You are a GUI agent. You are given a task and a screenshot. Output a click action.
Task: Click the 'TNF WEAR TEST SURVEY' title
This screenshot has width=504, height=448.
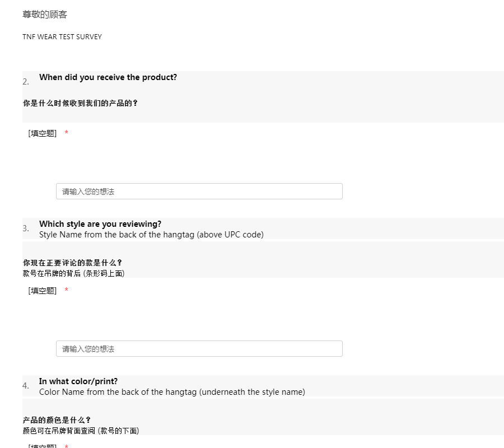click(62, 37)
